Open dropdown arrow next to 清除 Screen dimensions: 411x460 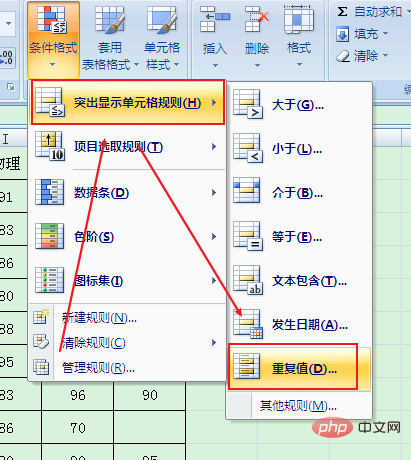(386, 55)
